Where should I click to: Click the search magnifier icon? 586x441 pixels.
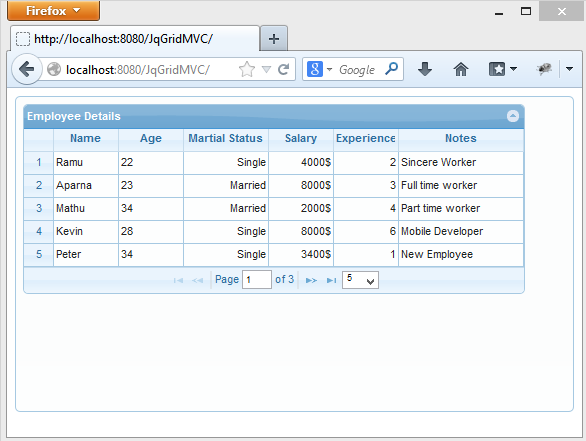(x=391, y=69)
